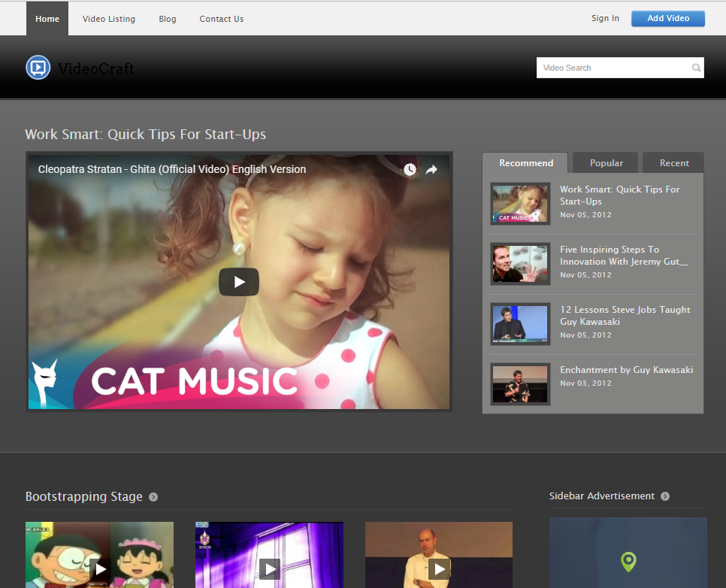Switch to the Popular tab
726x588 pixels.
(x=606, y=163)
